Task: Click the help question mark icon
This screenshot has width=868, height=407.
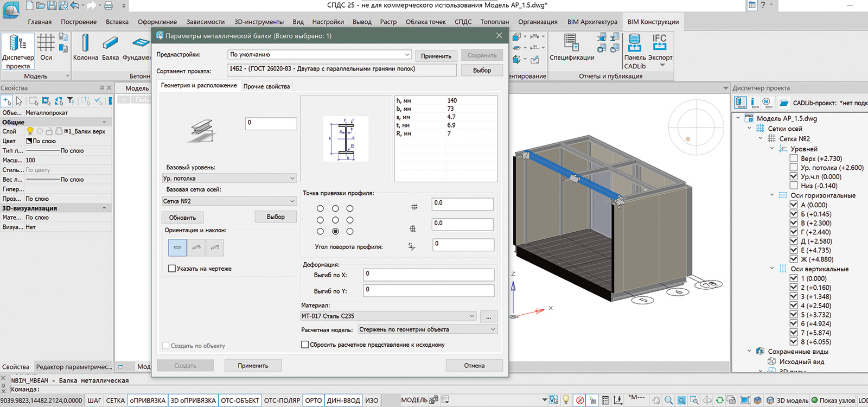Action: point(763,5)
